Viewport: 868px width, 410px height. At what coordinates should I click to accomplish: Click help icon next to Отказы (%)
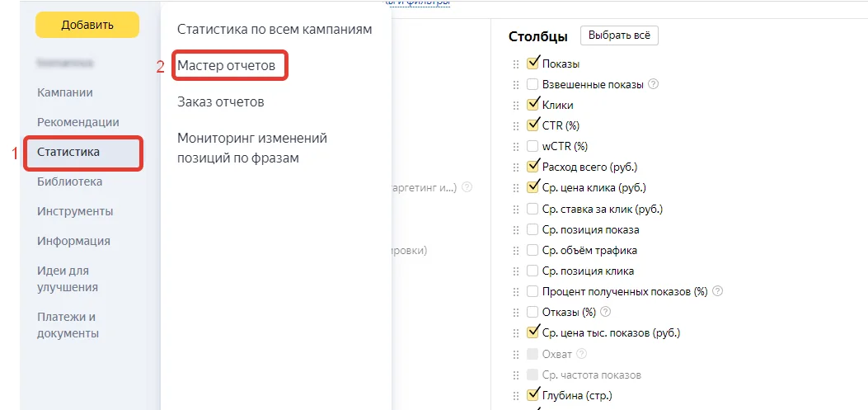pos(606,311)
